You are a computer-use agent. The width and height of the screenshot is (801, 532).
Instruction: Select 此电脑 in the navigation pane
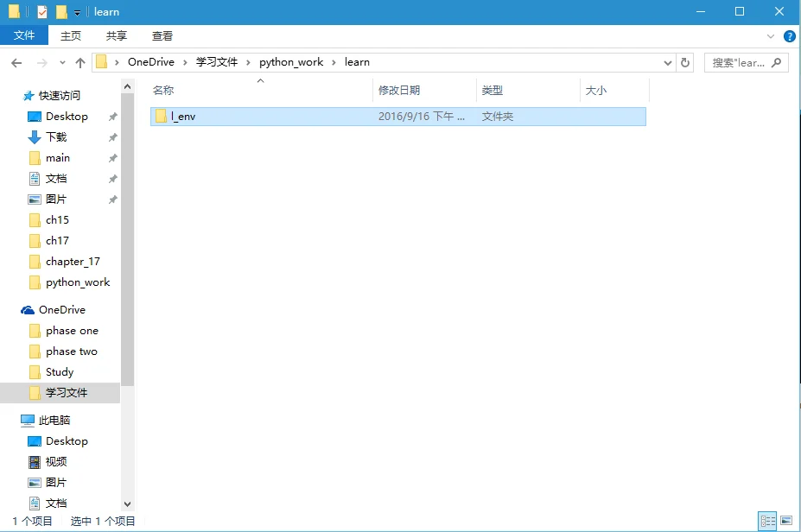[54, 421]
